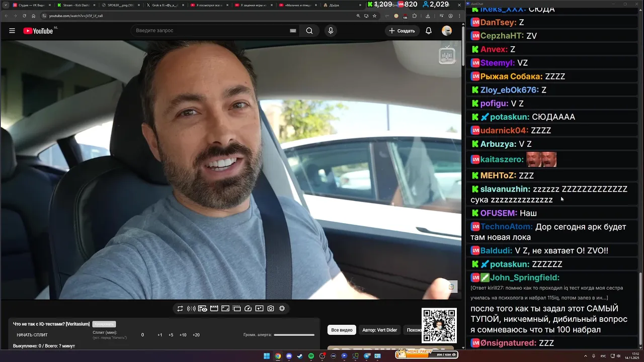Open YouTube notifications bell
The image size is (644, 362).
(429, 31)
